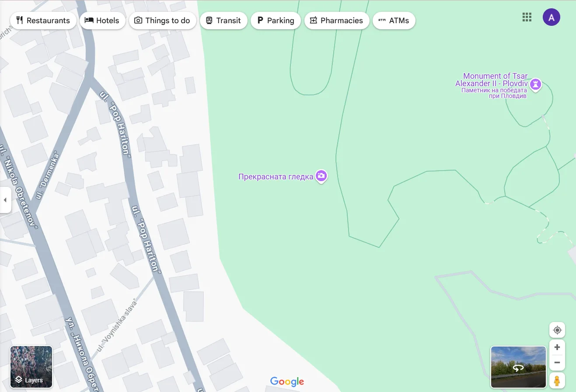Filter map by Restaurants

(x=43, y=21)
